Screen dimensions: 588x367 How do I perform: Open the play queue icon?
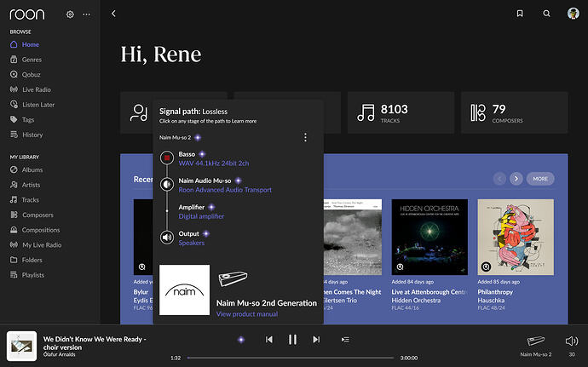coord(345,340)
